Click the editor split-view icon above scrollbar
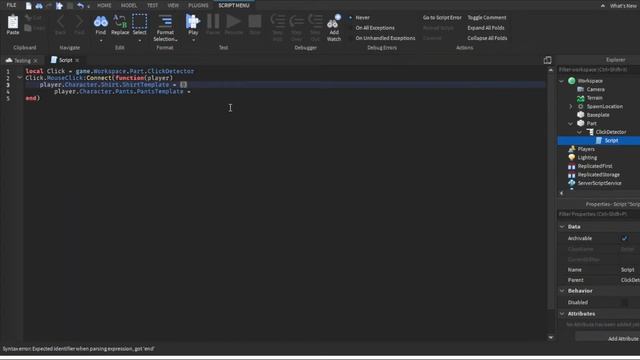640x360 pixels. 547,60
